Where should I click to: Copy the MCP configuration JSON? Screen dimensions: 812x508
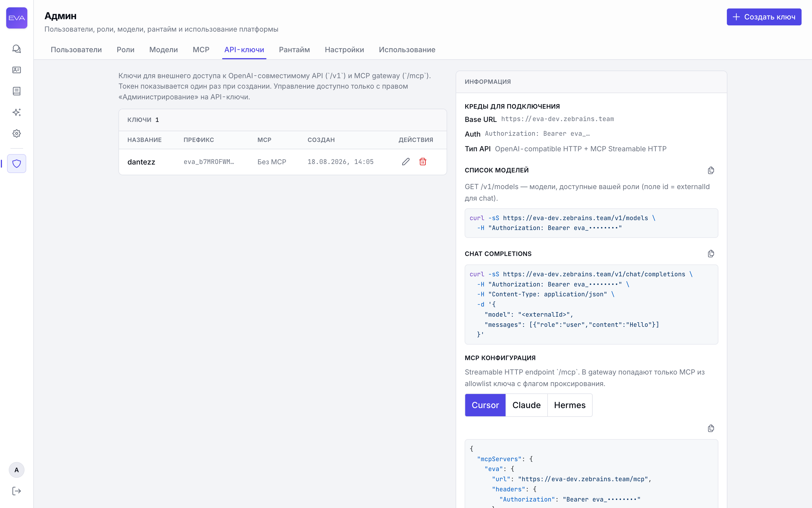(711, 428)
